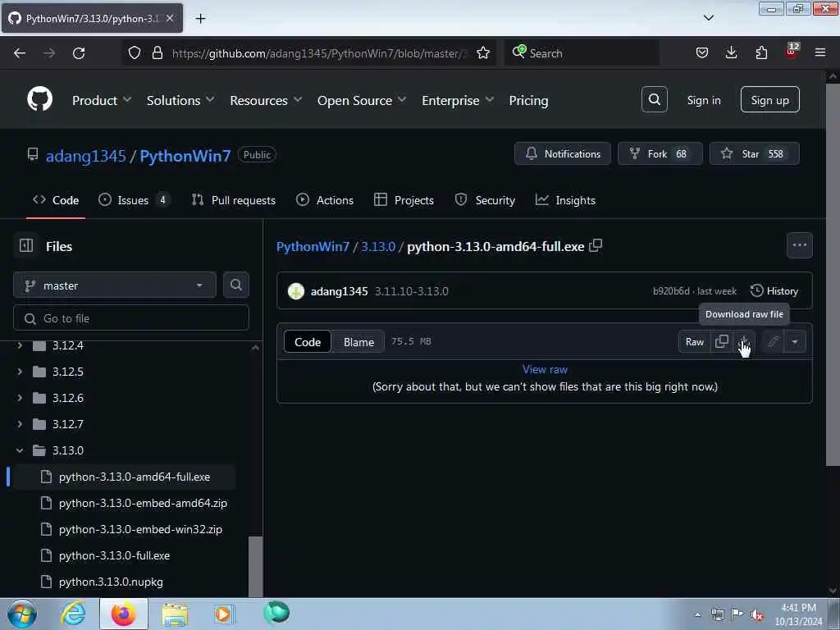Bookmark this page with the star icon
This screenshot has height=630, width=840.
482,53
